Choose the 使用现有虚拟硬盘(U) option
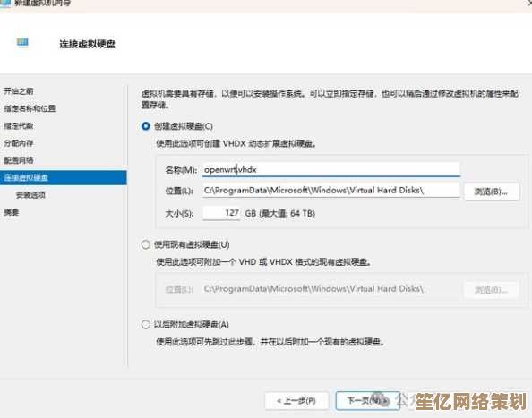Viewport: 532px width, 418px height. [x=146, y=244]
